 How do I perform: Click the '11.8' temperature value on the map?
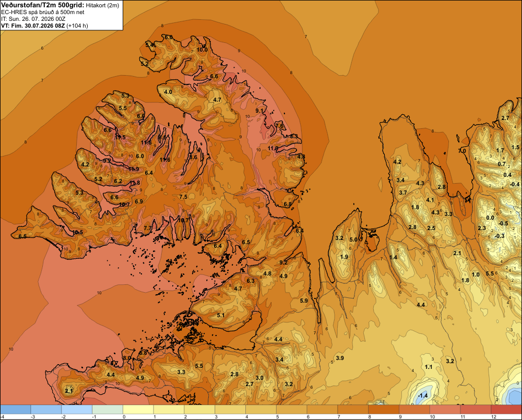(x=135, y=183)
